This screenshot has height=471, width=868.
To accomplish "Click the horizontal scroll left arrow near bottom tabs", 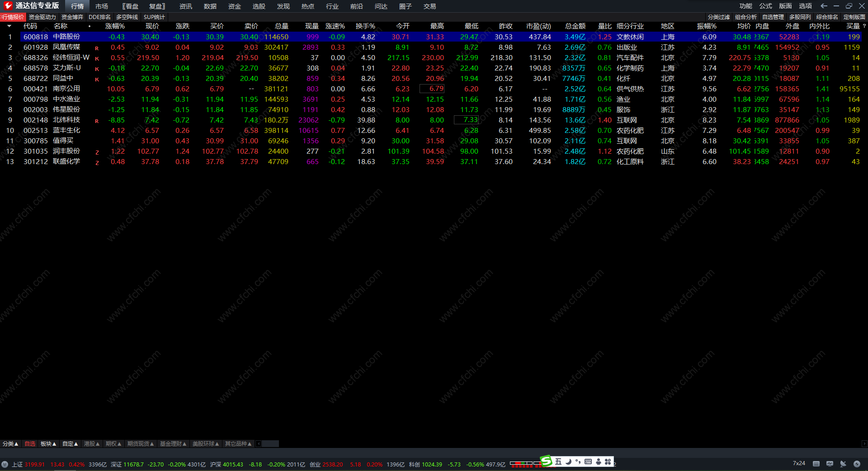I will point(259,444).
